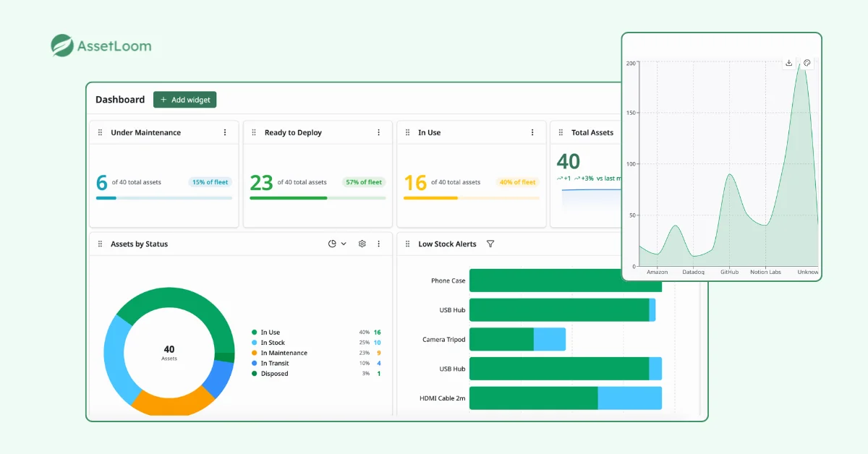Screen dimensions: 868x454
Task: Toggle the In Transit legend entry
Action: (270, 363)
